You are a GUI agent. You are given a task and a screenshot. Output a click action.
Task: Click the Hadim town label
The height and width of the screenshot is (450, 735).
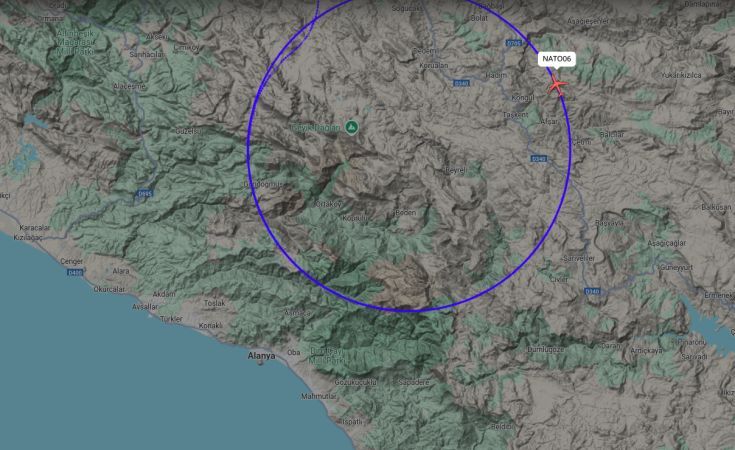(496, 75)
